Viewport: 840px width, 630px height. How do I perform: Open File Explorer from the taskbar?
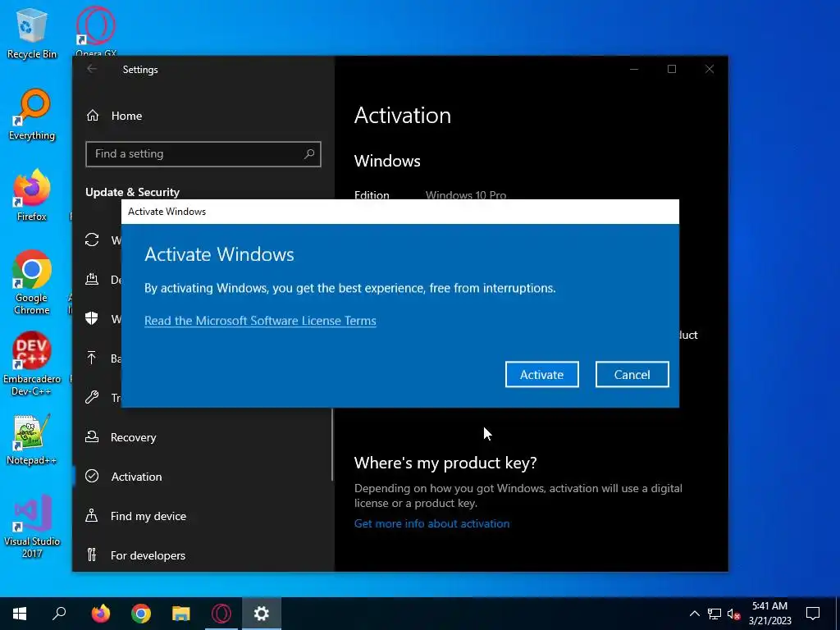pyautogui.click(x=181, y=614)
